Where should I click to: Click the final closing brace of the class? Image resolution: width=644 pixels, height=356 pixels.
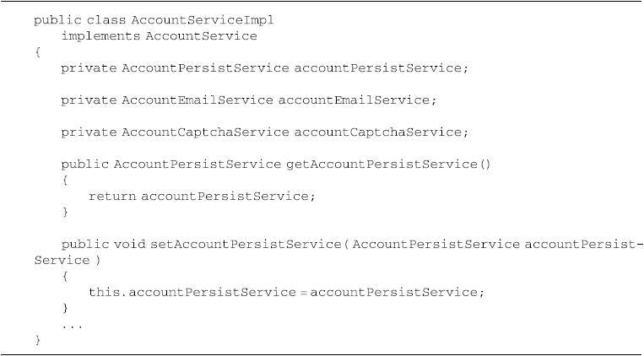[x=37, y=340]
